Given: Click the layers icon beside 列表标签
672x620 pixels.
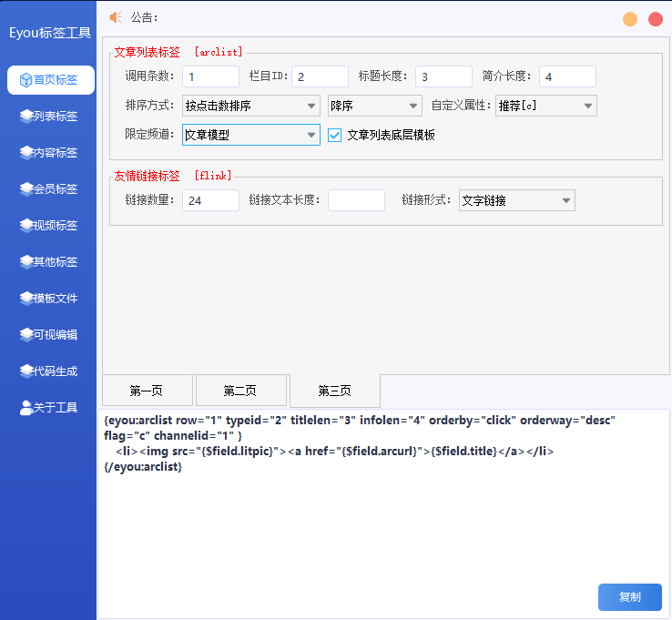Looking at the screenshot, I should click(26, 116).
